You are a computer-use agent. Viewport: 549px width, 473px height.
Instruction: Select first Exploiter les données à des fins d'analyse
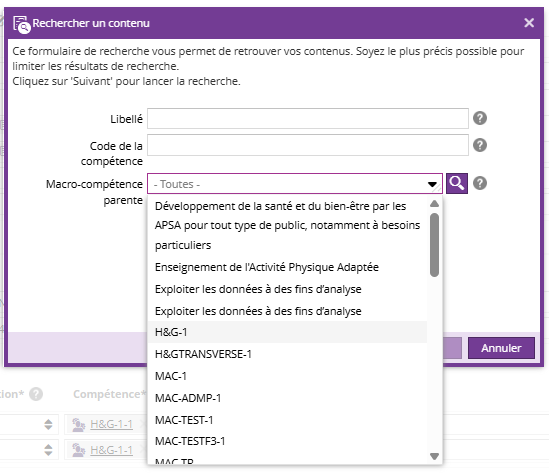point(287,289)
